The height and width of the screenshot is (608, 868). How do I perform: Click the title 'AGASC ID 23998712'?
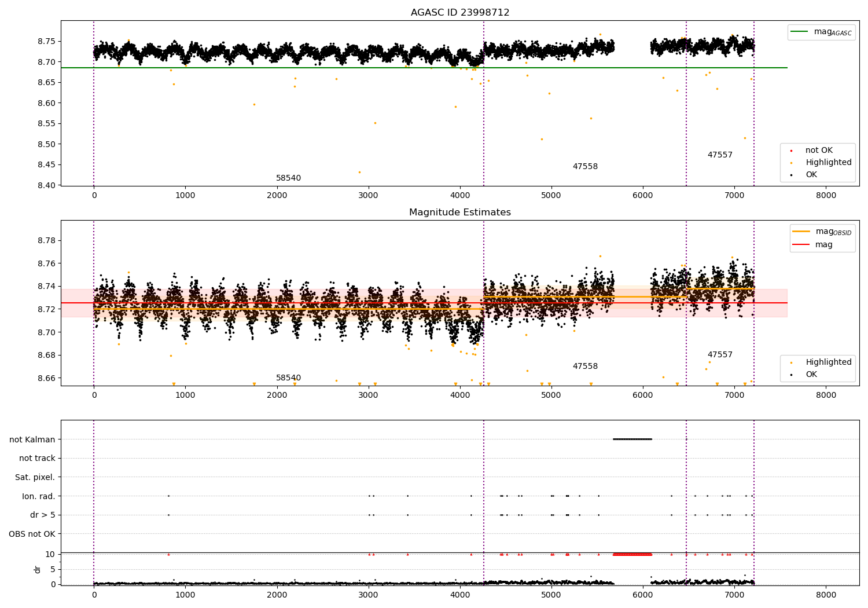tap(460, 13)
